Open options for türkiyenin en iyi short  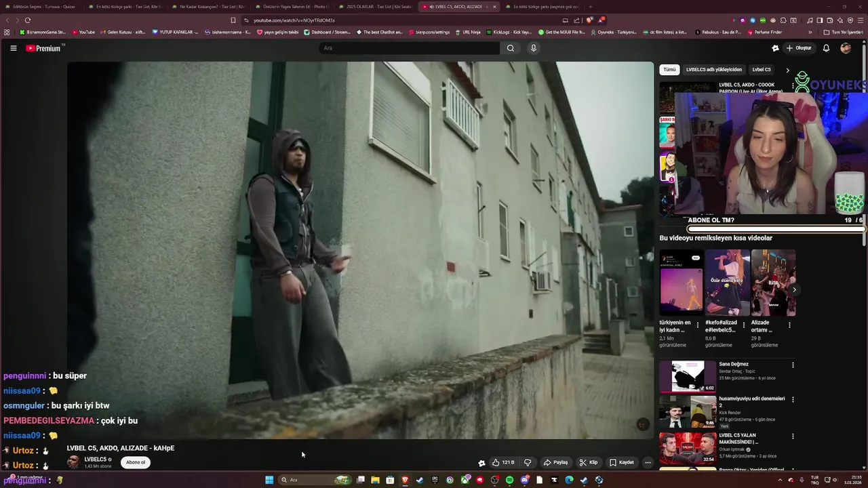click(698, 325)
